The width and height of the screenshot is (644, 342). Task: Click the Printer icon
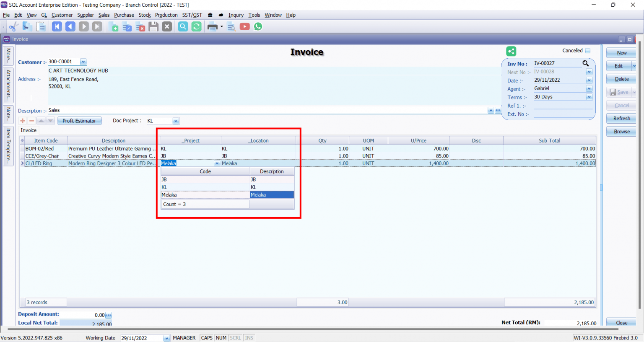pos(212,26)
